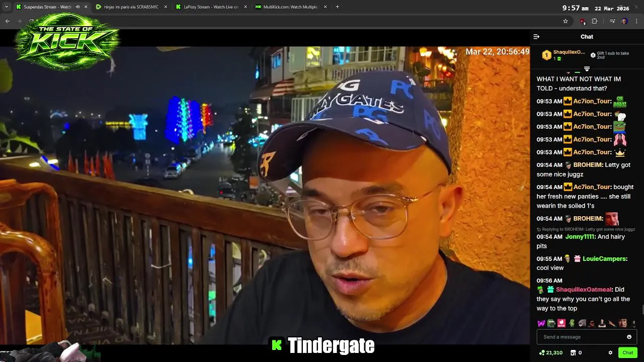Open the browser Extensions puzzle icon
Image resolution: width=644 pixels, height=362 pixels.
pyautogui.click(x=594, y=21)
